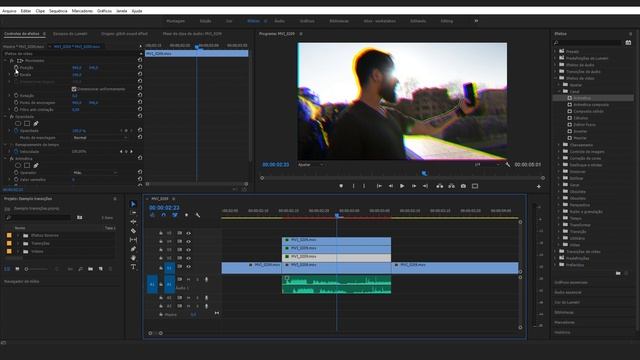
Task: Expand the Efeitos Sonoros bin in Project panel
Action: (18, 236)
